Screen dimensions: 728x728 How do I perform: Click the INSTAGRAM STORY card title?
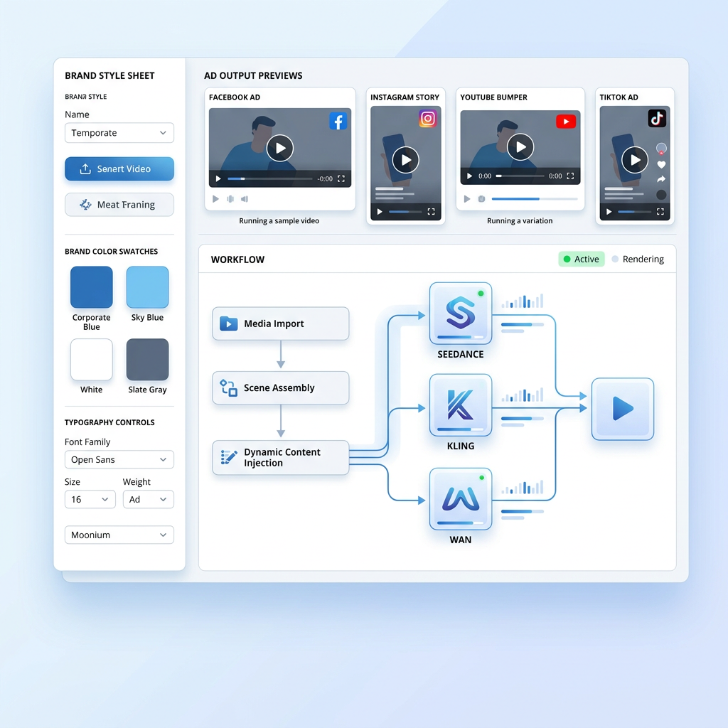405,97
